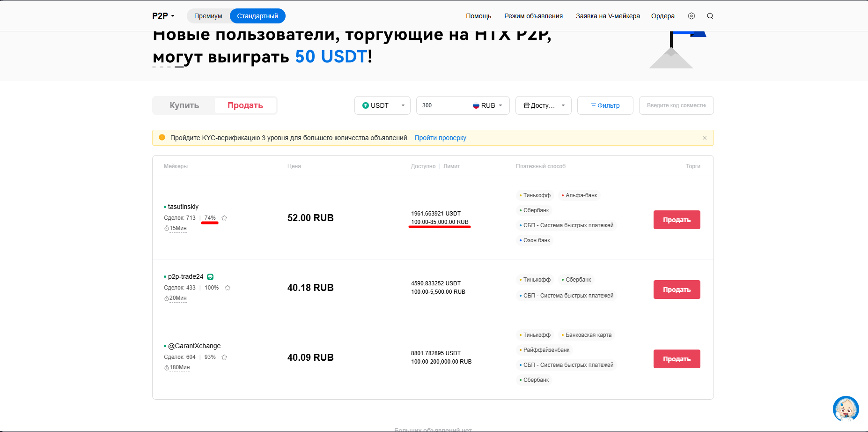Favorite @GarantXchange with the star icon
868x432 pixels.
(224, 357)
